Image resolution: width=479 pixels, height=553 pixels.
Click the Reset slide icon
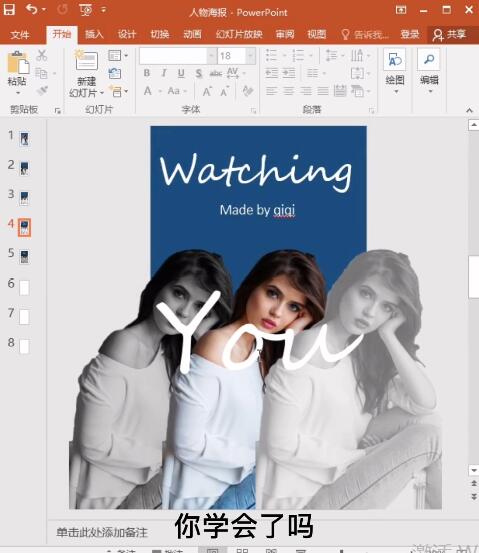[115, 73]
